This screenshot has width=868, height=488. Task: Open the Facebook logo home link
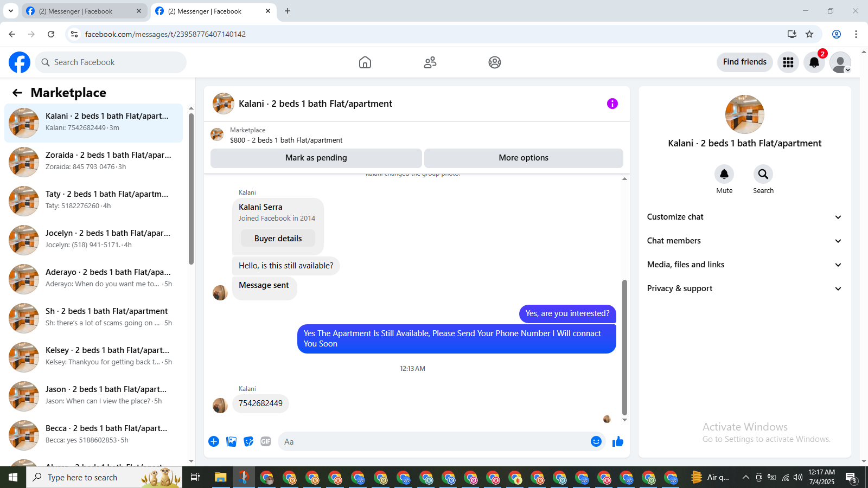[x=20, y=62]
